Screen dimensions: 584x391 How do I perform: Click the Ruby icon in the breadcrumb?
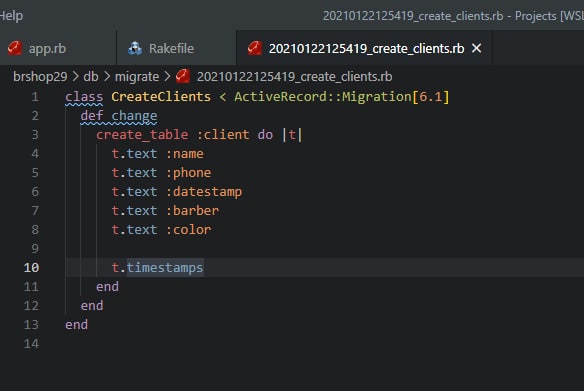[183, 76]
